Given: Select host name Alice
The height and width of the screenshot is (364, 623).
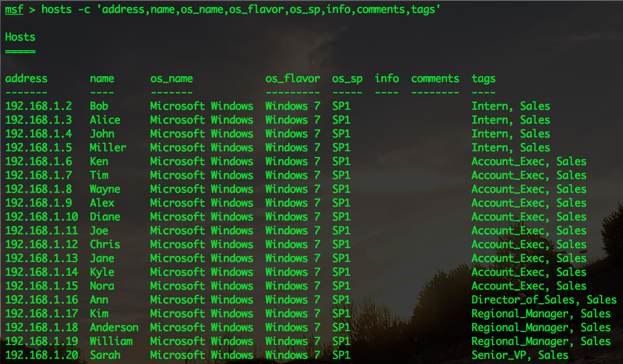Looking at the screenshot, I should click(x=105, y=120).
